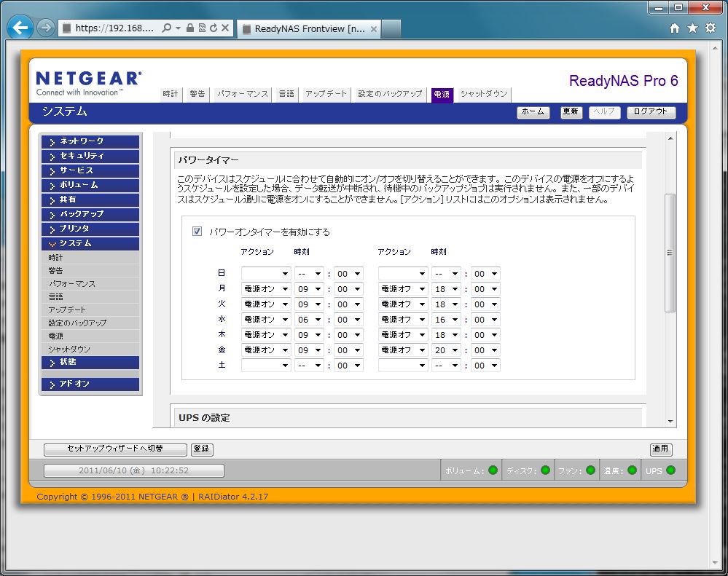Disable パワーオンタイマーを有効にする checkbox

[x=197, y=232]
